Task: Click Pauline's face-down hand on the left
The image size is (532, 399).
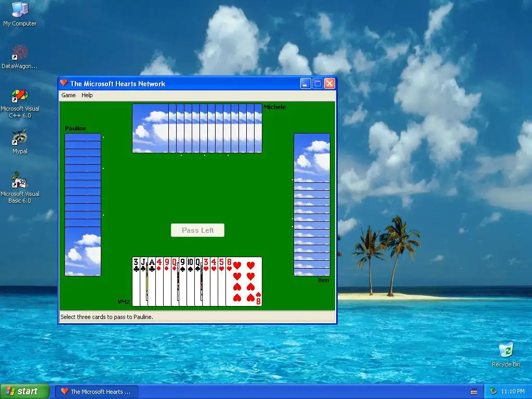Action: pos(83,205)
